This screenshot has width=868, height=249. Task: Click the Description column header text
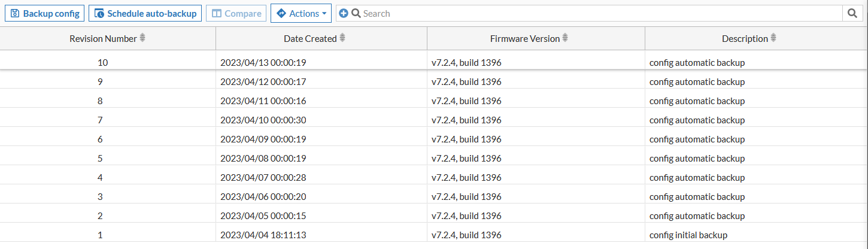[744, 38]
